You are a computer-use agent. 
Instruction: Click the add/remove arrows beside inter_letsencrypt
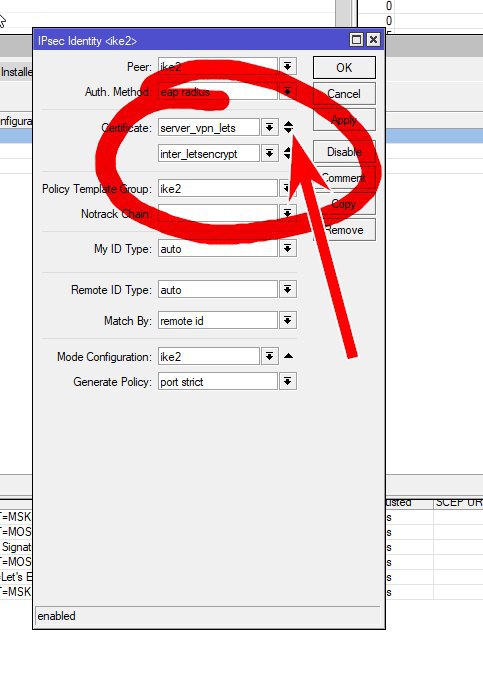click(x=287, y=153)
